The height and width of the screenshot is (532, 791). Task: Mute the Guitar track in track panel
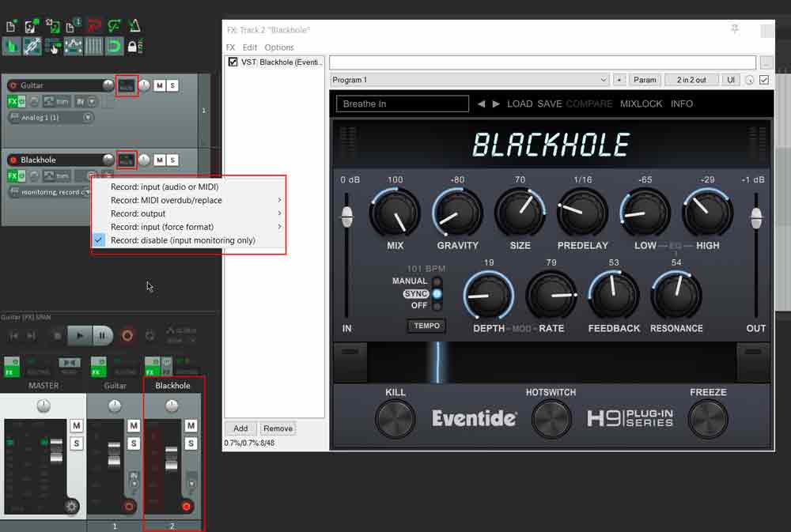click(160, 85)
